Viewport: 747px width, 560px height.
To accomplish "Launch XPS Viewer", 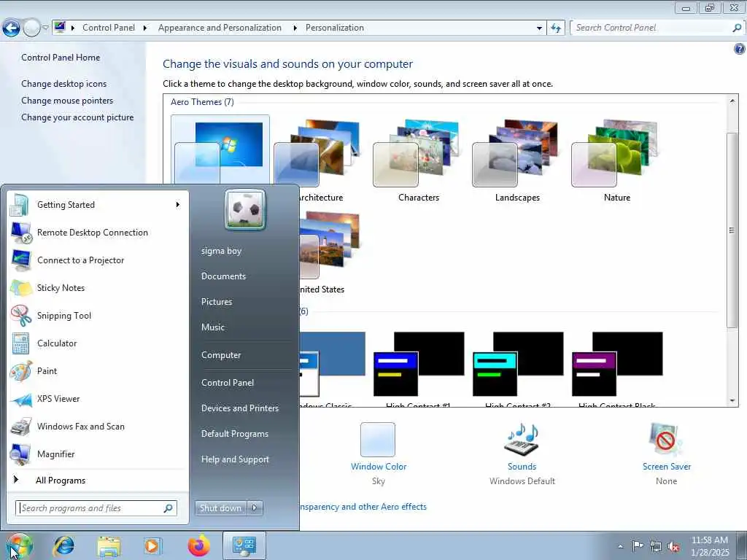I will [98, 399].
